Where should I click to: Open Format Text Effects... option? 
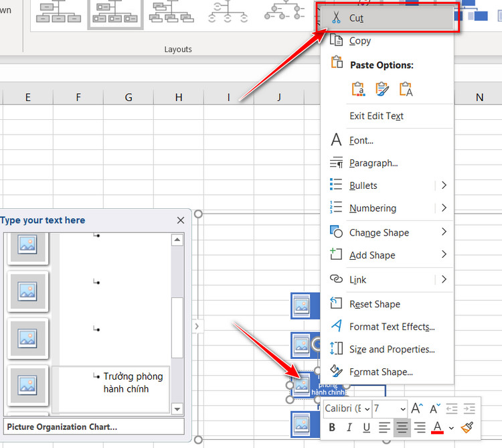388,326
